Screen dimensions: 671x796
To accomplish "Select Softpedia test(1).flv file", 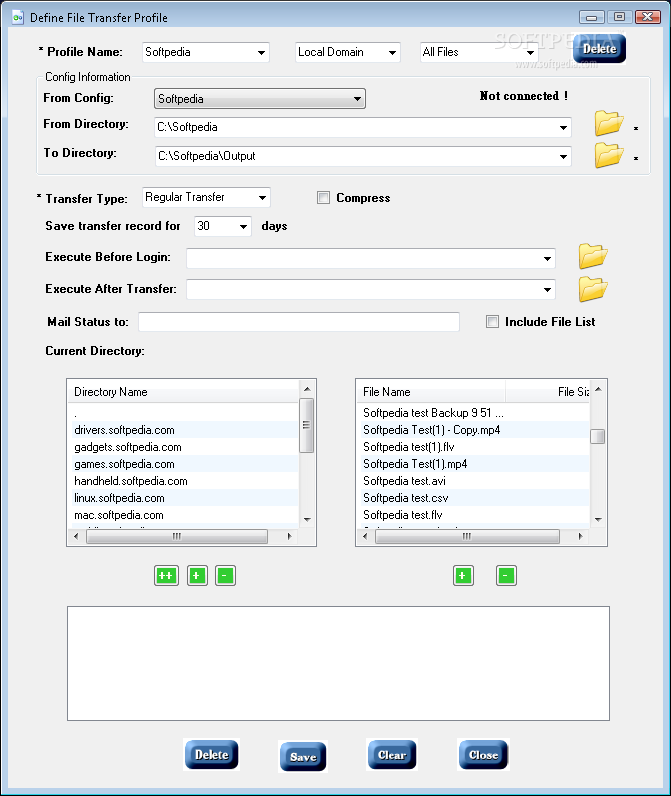I will coord(473,447).
